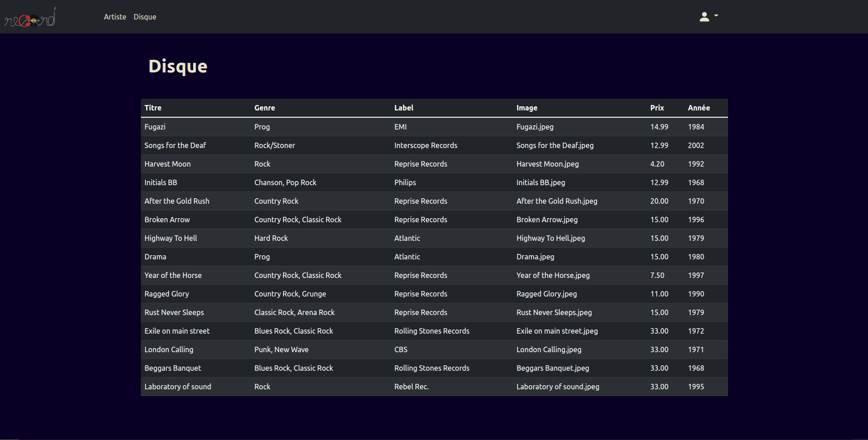
Task: Click the Ragged Glory.jpeg image cell
Action: click(547, 294)
